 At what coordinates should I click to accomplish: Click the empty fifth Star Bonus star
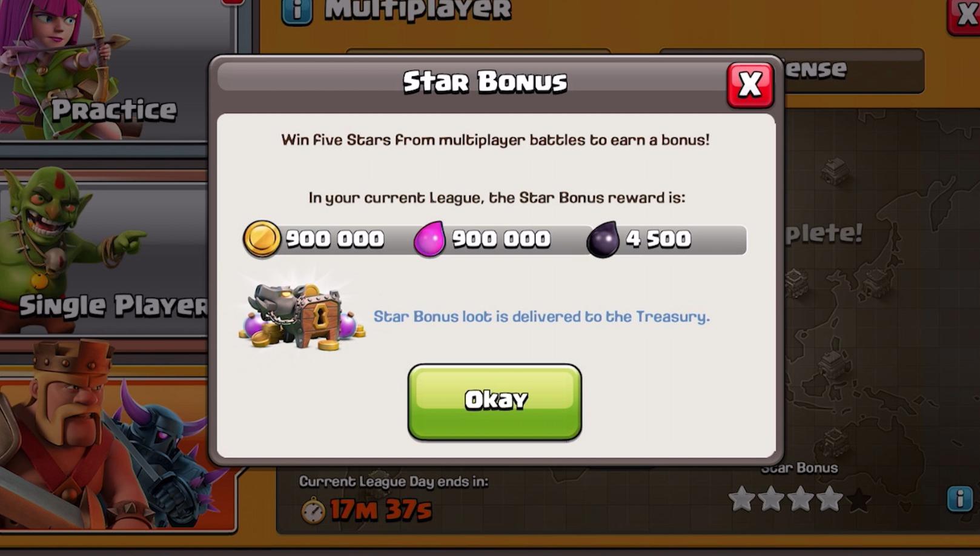pyautogui.click(x=858, y=500)
